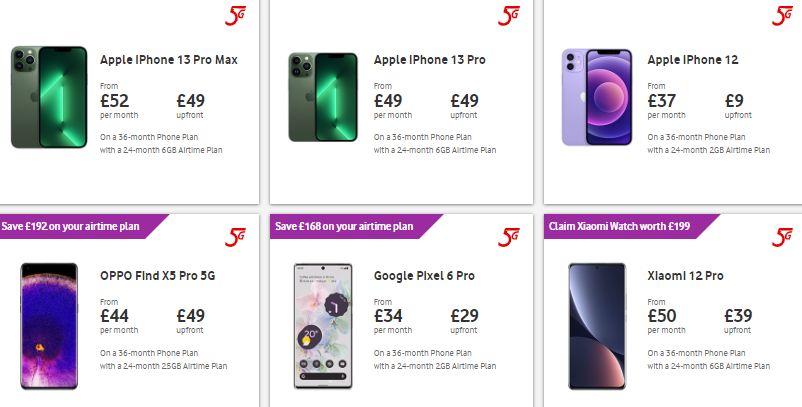Open the Google Pixel 6 Pro phone picture
This screenshot has height=407, width=802.
[323, 325]
